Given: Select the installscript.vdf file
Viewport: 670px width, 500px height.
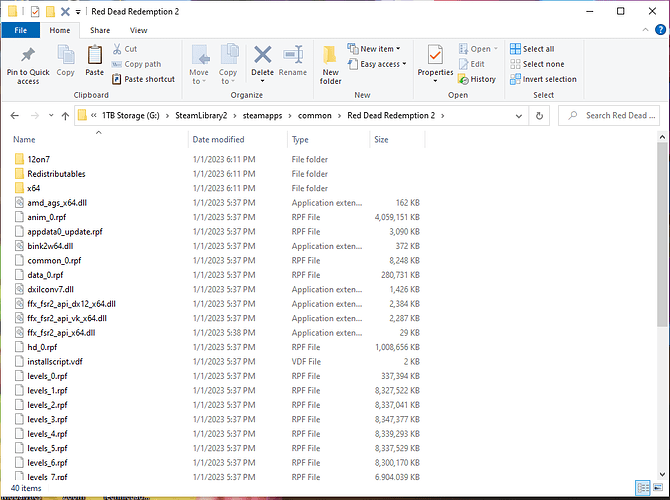Looking at the screenshot, I should pos(55,361).
